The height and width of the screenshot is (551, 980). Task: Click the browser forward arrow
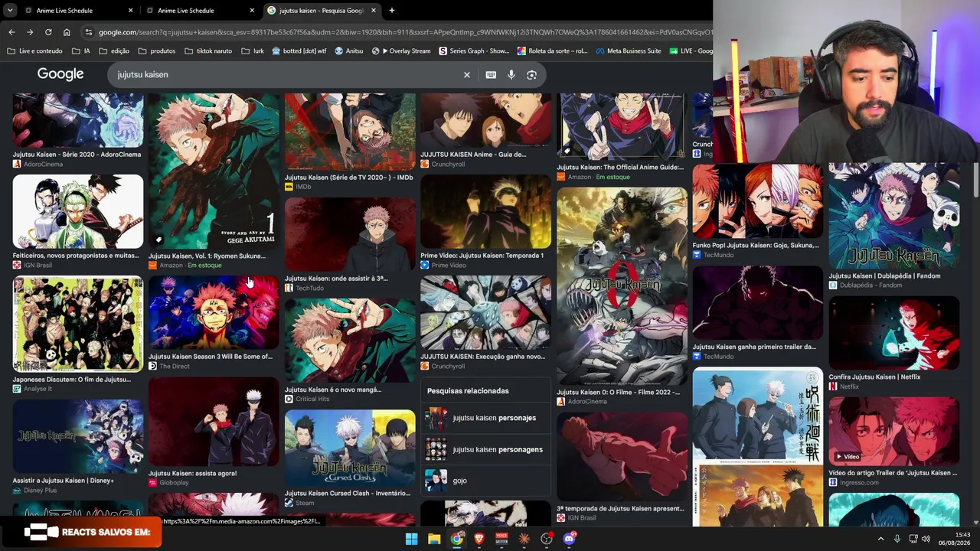tap(30, 32)
